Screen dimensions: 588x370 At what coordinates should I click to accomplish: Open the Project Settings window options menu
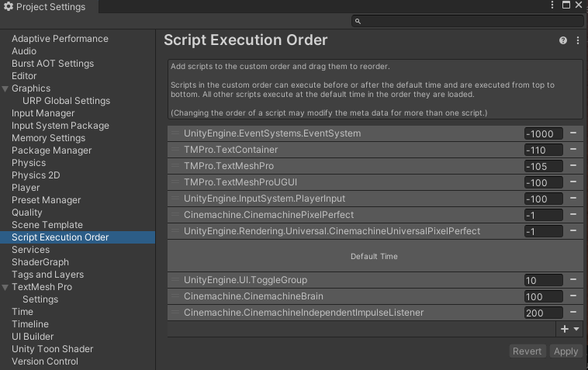(x=552, y=5)
